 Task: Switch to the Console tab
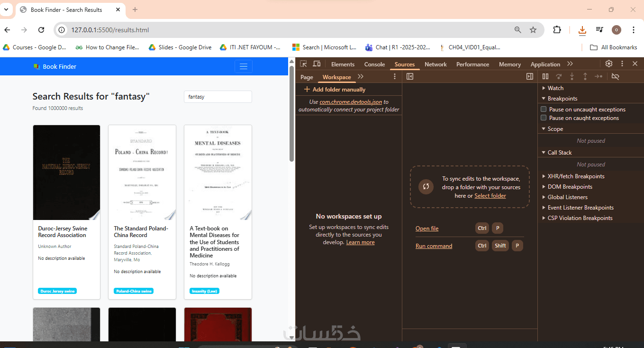[374, 64]
